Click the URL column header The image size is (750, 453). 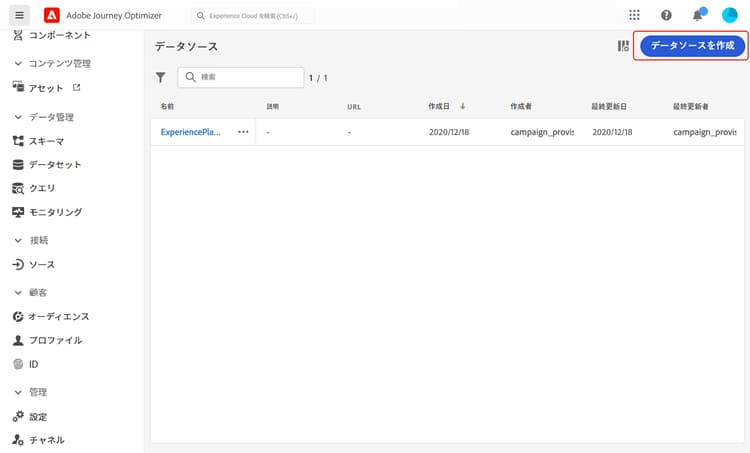coord(354,107)
